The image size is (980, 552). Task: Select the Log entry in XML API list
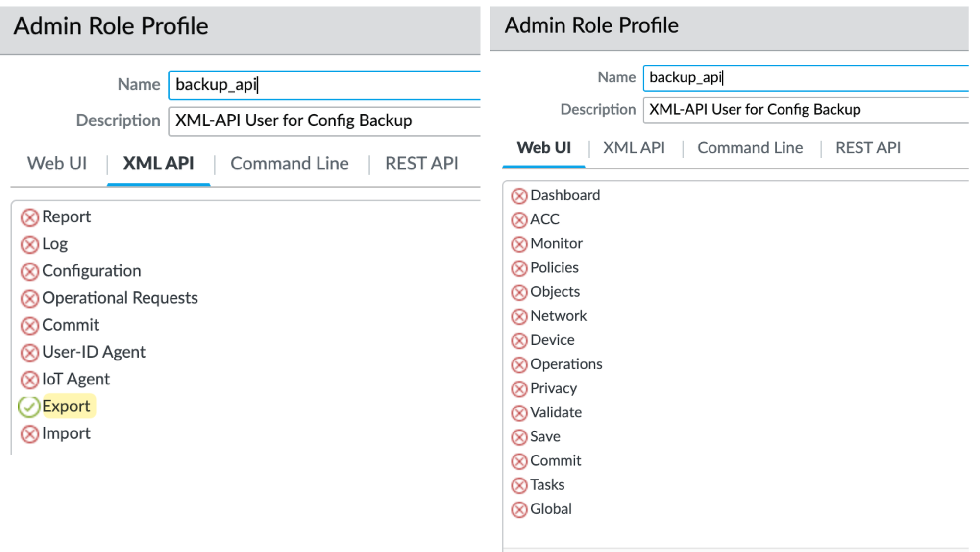(x=55, y=244)
